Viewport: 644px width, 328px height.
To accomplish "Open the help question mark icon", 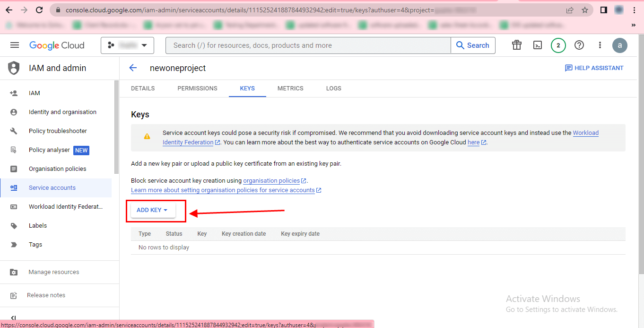I will (x=579, y=45).
